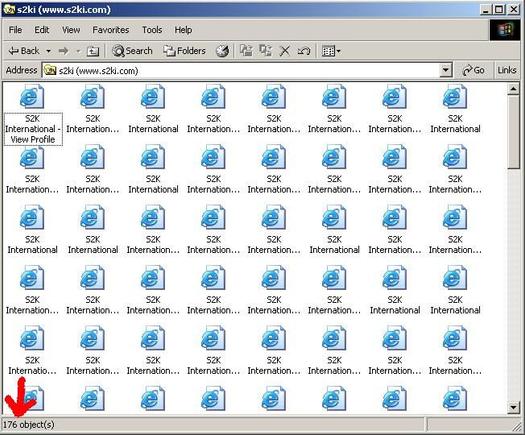
Task: Open the Help menu
Action: coord(183,30)
